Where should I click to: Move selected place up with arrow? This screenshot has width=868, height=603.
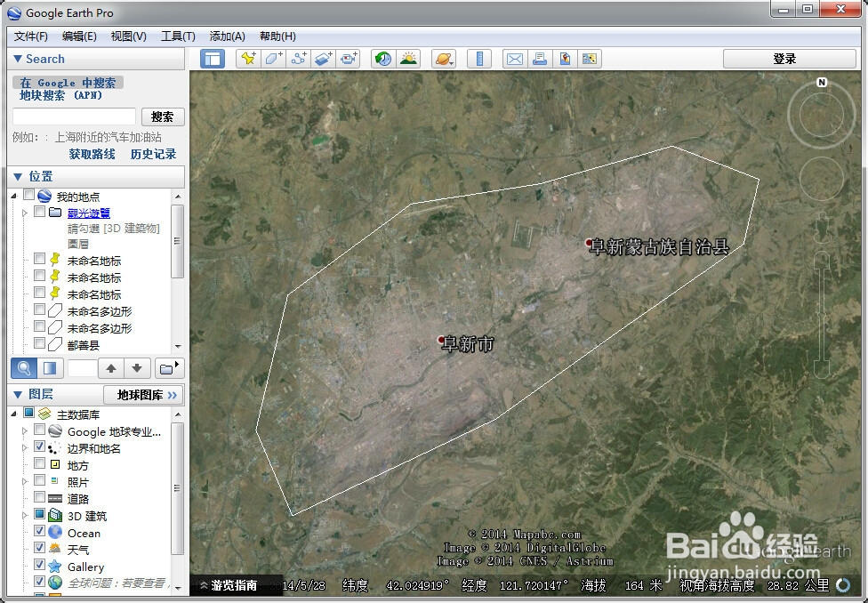[x=111, y=368]
